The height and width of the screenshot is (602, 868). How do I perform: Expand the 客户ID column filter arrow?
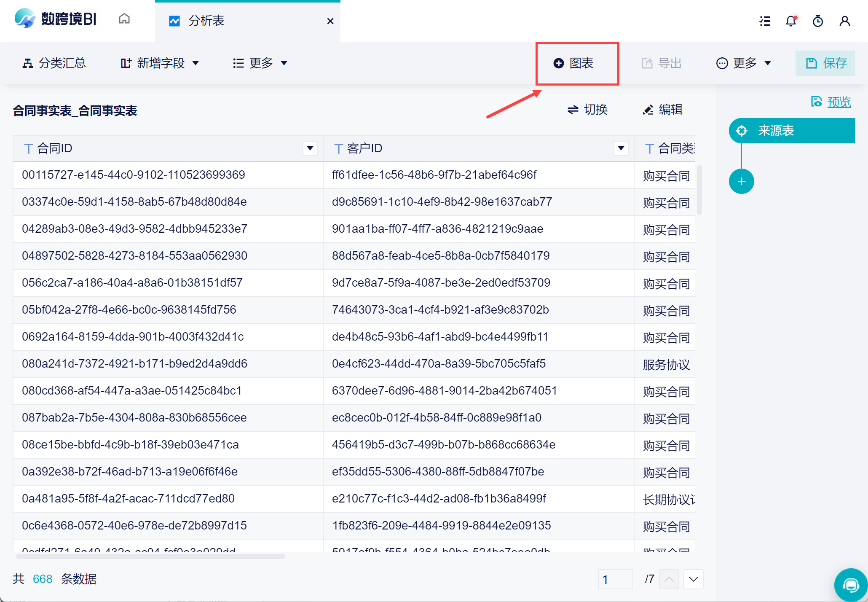tap(621, 148)
